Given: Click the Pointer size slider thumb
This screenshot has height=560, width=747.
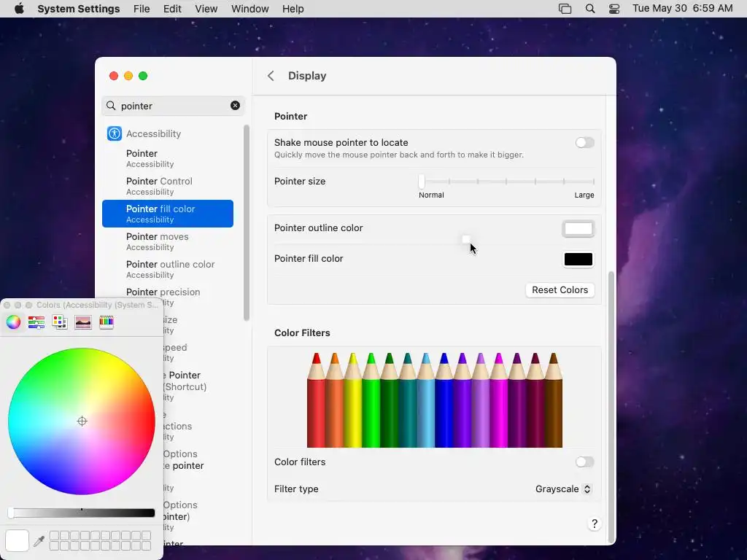Looking at the screenshot, I should (x=422, y=182).
